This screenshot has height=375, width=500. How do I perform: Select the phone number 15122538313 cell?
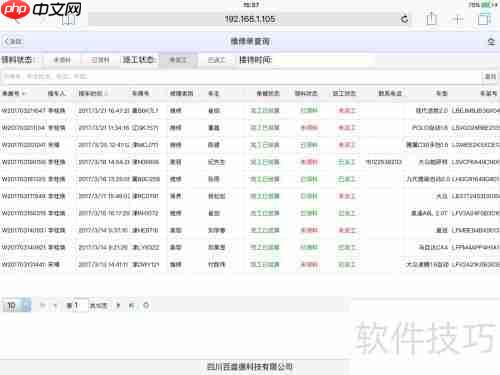point(383,162)
